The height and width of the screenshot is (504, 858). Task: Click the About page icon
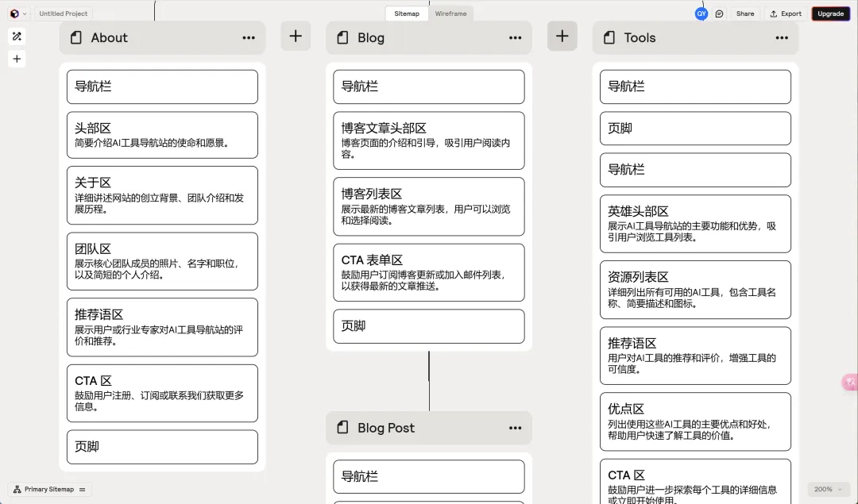[x=76, y=38]
